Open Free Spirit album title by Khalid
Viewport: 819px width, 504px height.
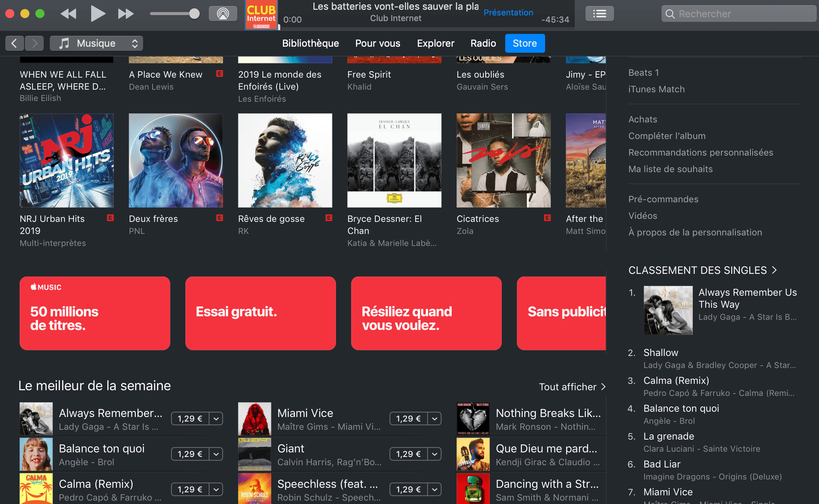click(369, 75)
